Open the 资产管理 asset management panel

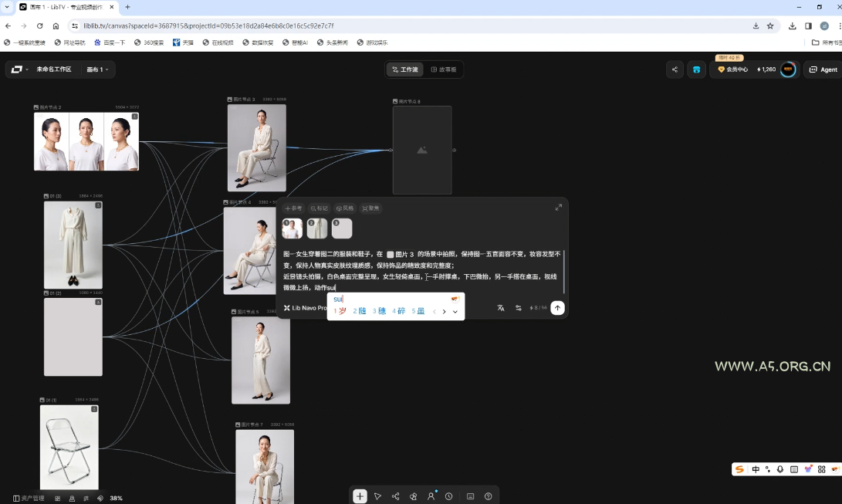[x=29, y=498]
